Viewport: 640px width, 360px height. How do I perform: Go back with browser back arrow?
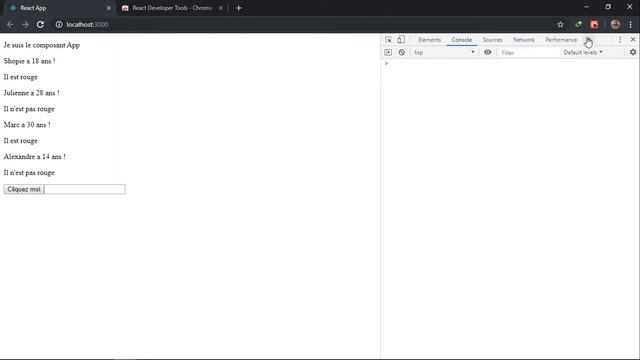click(x=10, y=24)
